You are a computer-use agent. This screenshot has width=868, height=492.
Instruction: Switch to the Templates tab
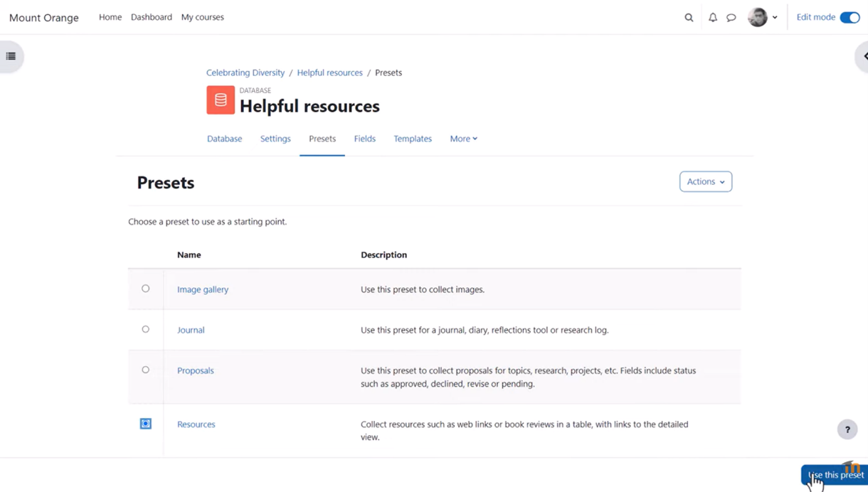(x=413, y=139)
